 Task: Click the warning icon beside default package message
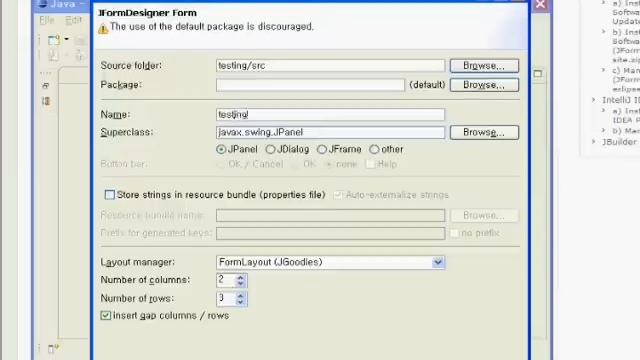pyautogui.click(x=103, y=29)
